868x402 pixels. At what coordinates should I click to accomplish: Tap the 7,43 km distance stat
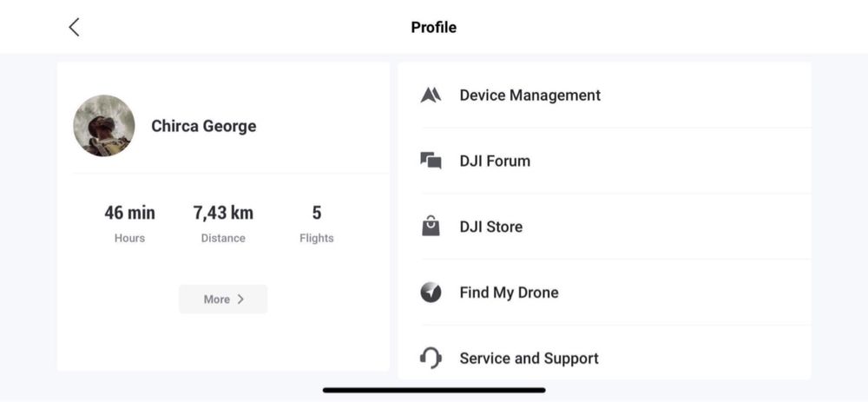point(223,214)
